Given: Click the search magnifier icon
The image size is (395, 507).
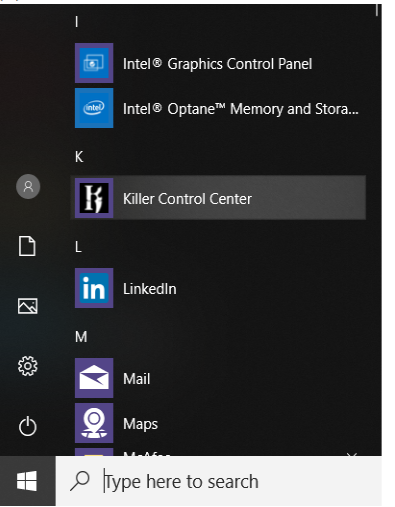Looking at the screenshot, I should 80,481.
